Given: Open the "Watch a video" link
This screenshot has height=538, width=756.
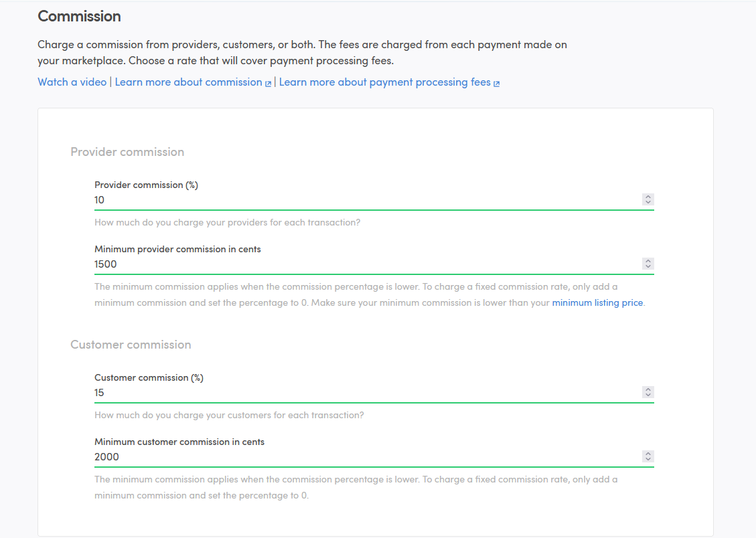Looking at the screenshot, I should tap(72, 82).
